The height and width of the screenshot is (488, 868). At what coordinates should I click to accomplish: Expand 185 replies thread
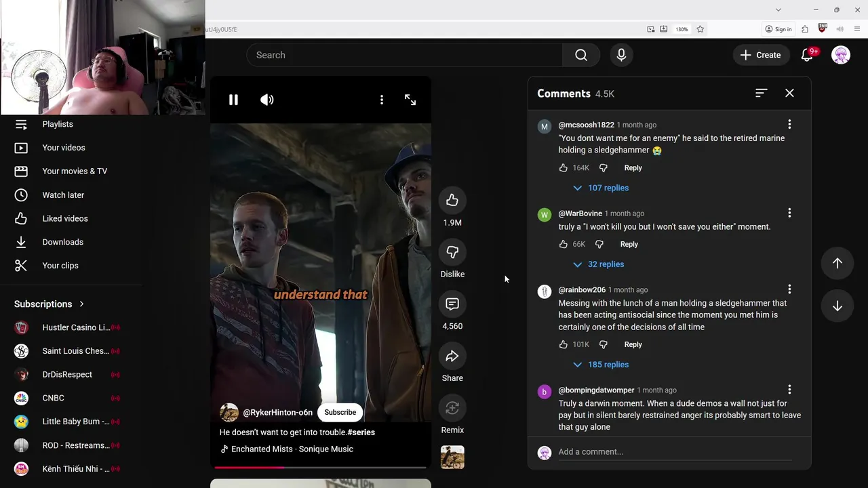[601, 365]
